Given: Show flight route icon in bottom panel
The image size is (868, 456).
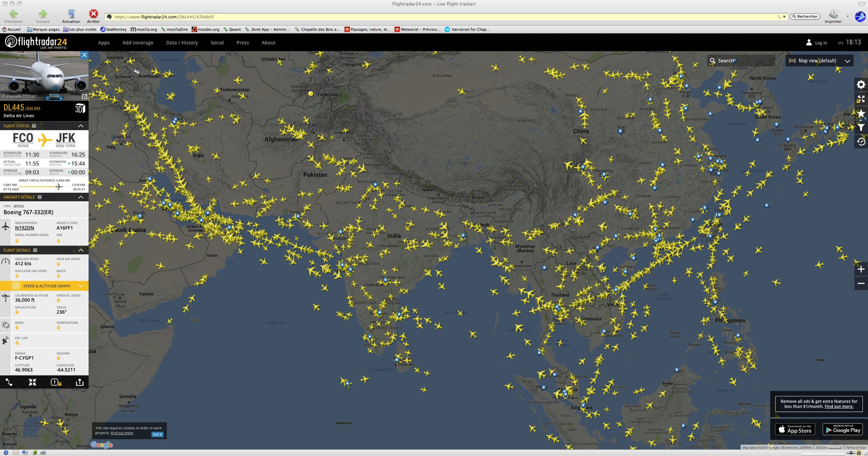Looking at the screenshot, I should pyautogui.click(x=9, y=382).
